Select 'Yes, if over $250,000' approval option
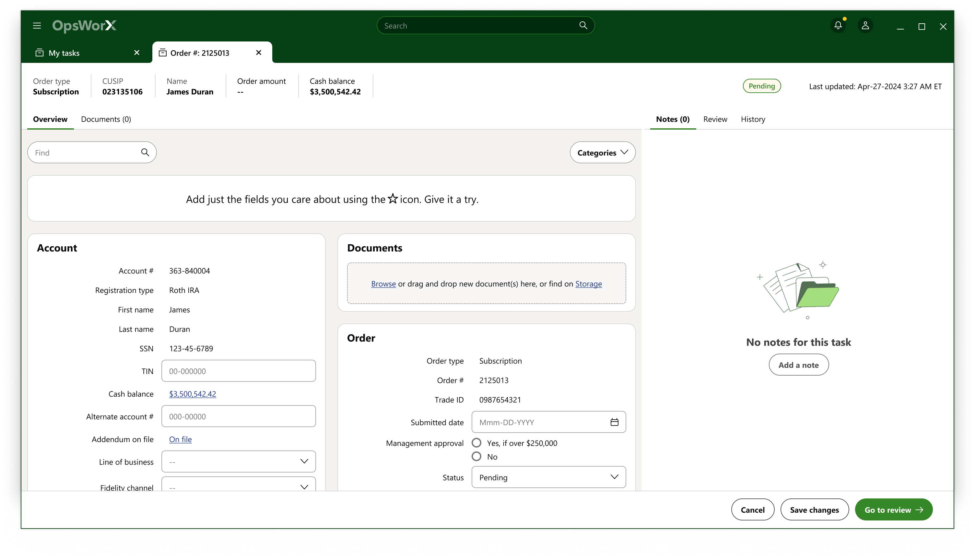Viewport: 975px width, 560px height. (476, 443)
